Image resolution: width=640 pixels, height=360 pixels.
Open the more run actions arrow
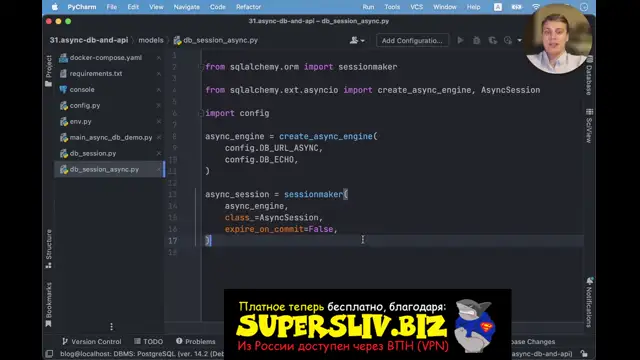(x=519, y=40)
